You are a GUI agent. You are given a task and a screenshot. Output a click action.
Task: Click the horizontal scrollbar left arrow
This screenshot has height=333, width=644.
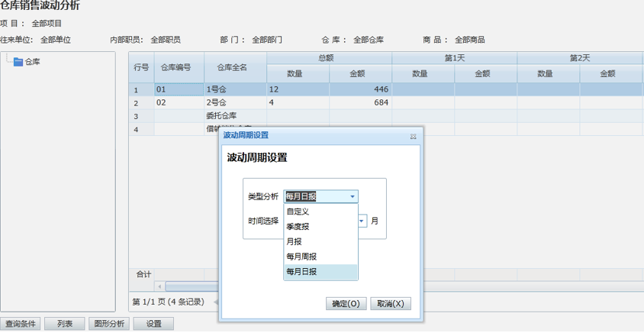[x=159, y=286]
